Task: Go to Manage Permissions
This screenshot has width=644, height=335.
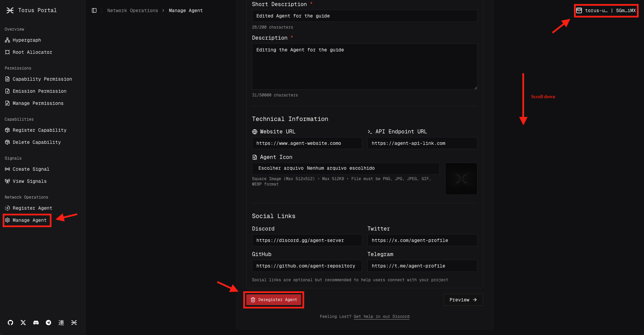Action: (x=38, y=103)
